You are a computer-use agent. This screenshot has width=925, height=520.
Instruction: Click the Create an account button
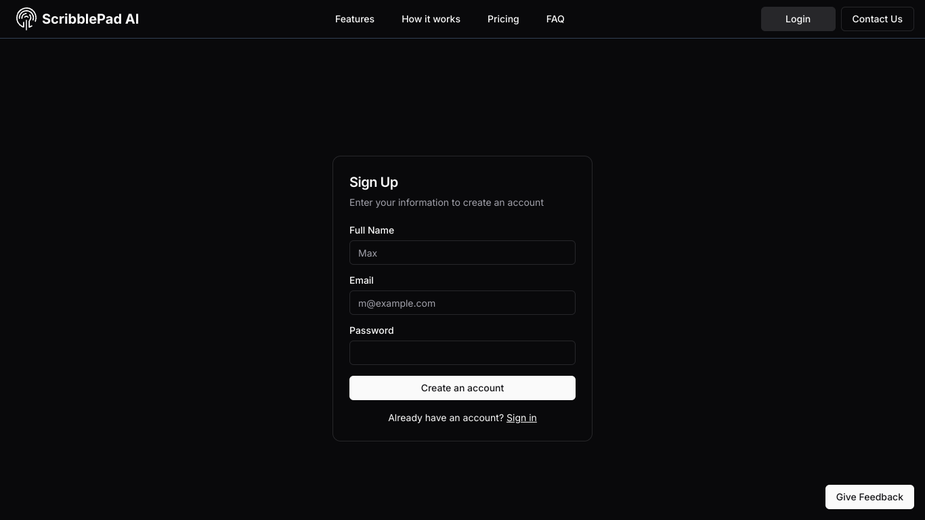(462, 388)
